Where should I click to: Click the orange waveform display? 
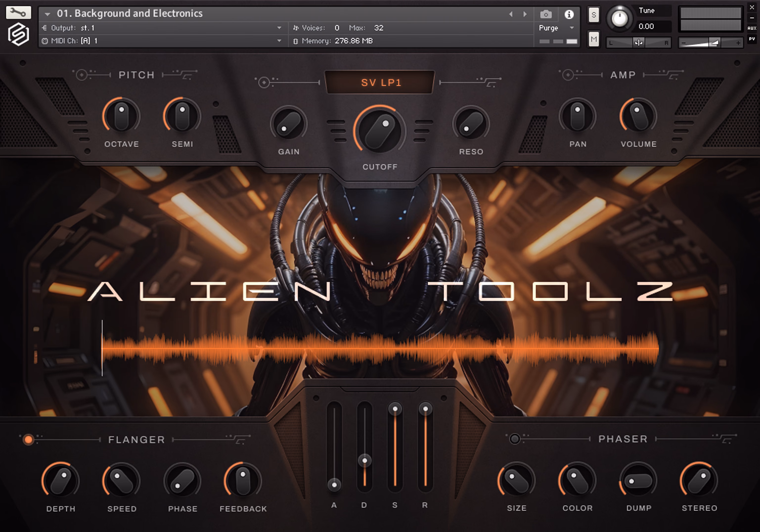tap(380, 349)
